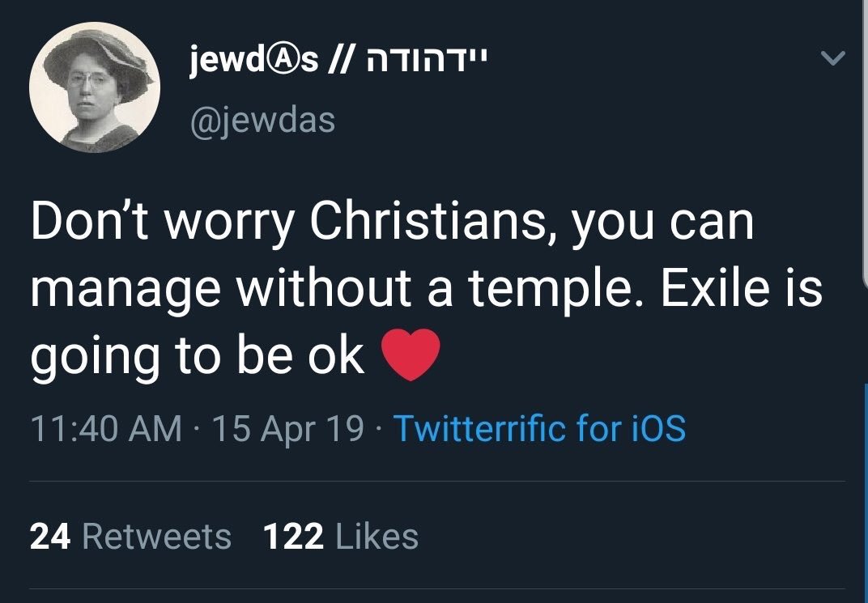
Task: Open the tweet author's profile photo
Action: [x=91, y=87]
